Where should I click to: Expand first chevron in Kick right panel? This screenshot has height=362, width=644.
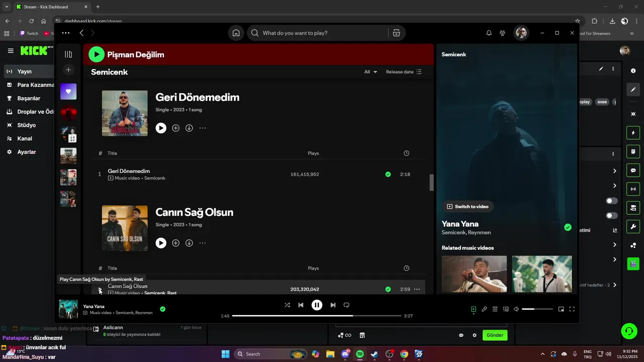pyautogui.click(x=614, y=171)
